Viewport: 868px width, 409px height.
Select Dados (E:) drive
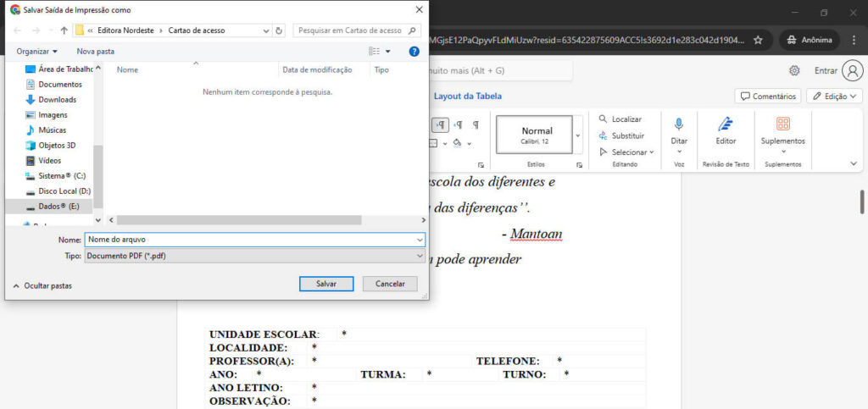point(58,206)
